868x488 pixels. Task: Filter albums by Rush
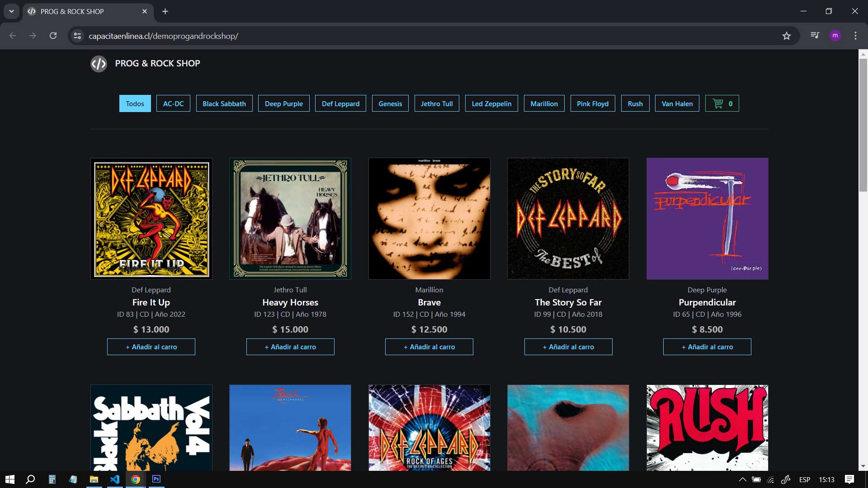(x=635, y=103)
